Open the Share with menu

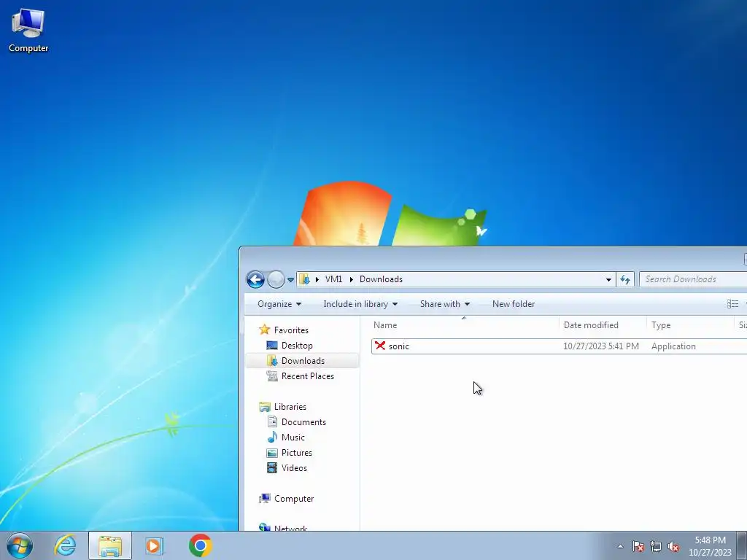(444, 304)
